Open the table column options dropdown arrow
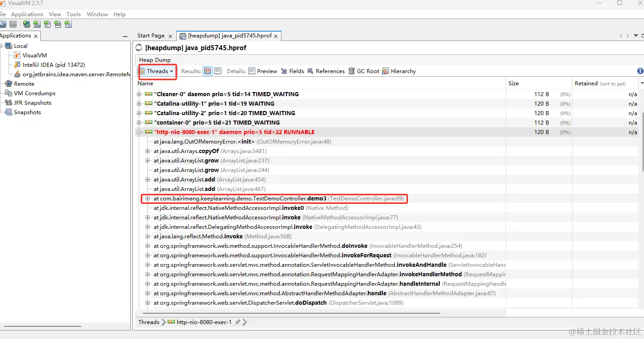Image resolution: width=644 pixels, height=339 pixels. [x=641, y=84]
